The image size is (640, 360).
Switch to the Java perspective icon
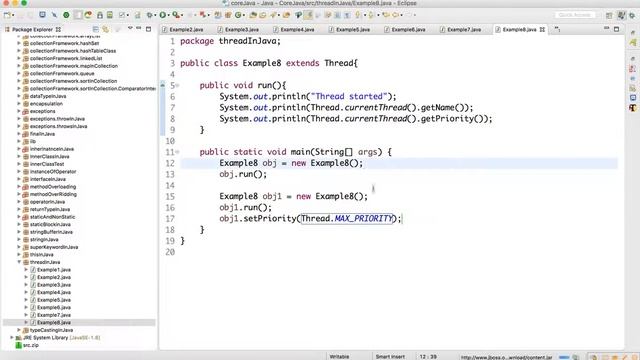coord(621,15)
